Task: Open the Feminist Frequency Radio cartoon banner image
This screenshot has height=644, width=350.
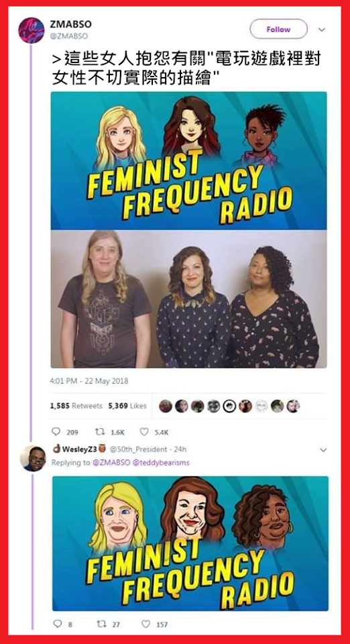Action: [189, 160]
